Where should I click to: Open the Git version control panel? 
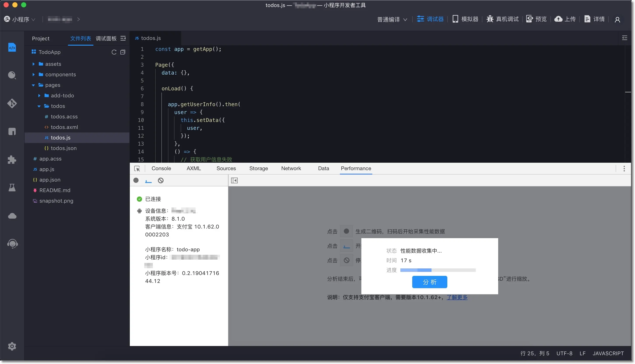click(x=12, y=103)
